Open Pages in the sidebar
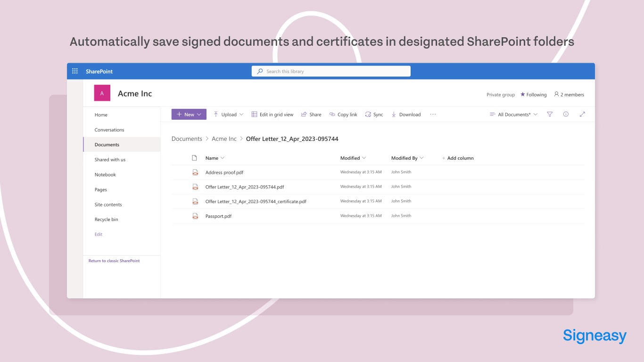Screen dimensions: 644x362 (101, 189)
